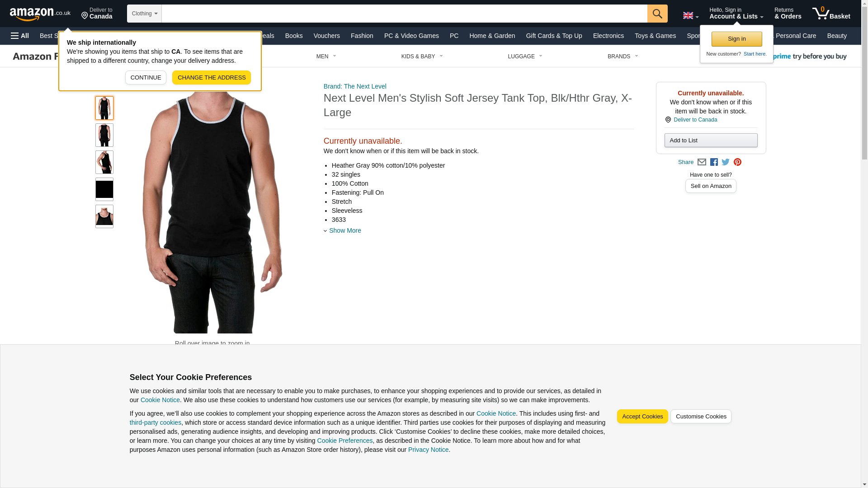Share via email envelope icon
Image resolution: width=868 pixels, height=488 pixels.
click(x=702, y=162)
